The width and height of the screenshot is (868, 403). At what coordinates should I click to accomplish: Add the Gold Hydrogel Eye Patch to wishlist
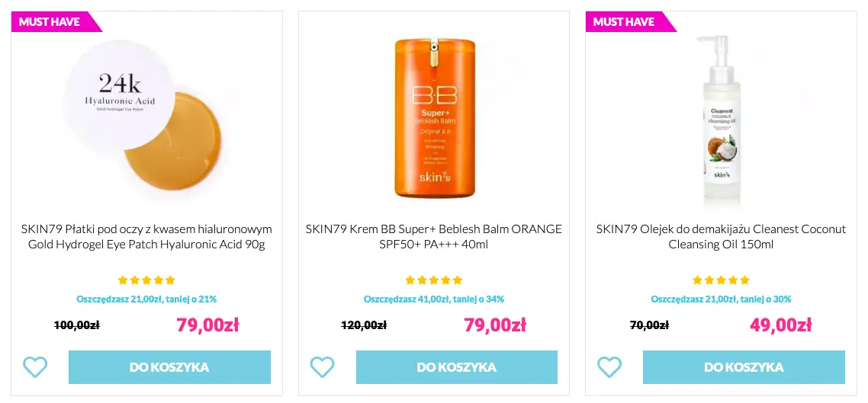click(35, 367)
